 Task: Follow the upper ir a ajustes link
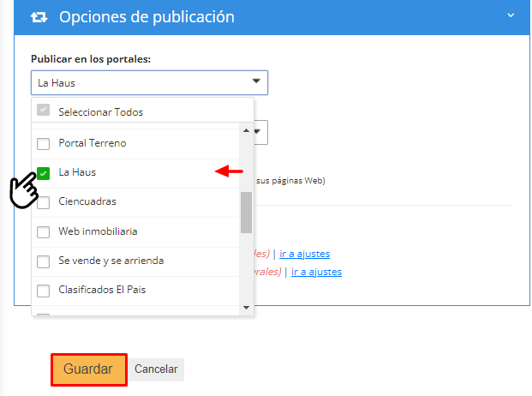click(304, 254)
